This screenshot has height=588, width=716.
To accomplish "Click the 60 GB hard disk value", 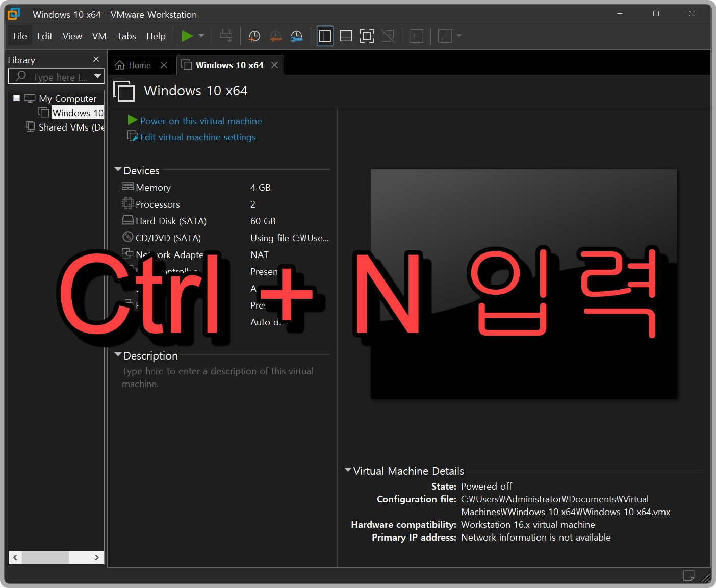I will point(263,221).
